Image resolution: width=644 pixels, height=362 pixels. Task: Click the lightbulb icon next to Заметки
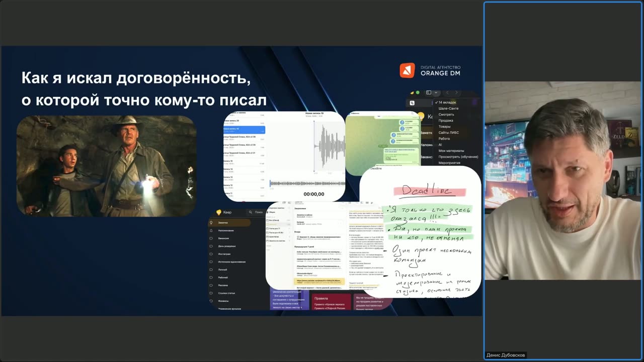(x=211, y=222)
